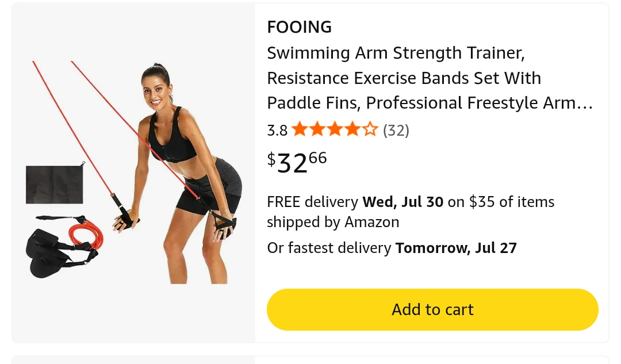Click the FOOING brand name
Screen dimensions: 621x364
pyautogui.click(x=300, y=27)
